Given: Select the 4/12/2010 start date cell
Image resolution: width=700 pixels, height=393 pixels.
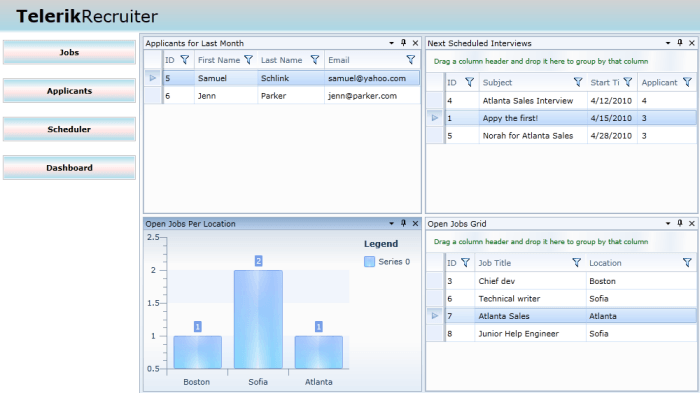Looking at the screenshot, I should (x=612, y=100).
